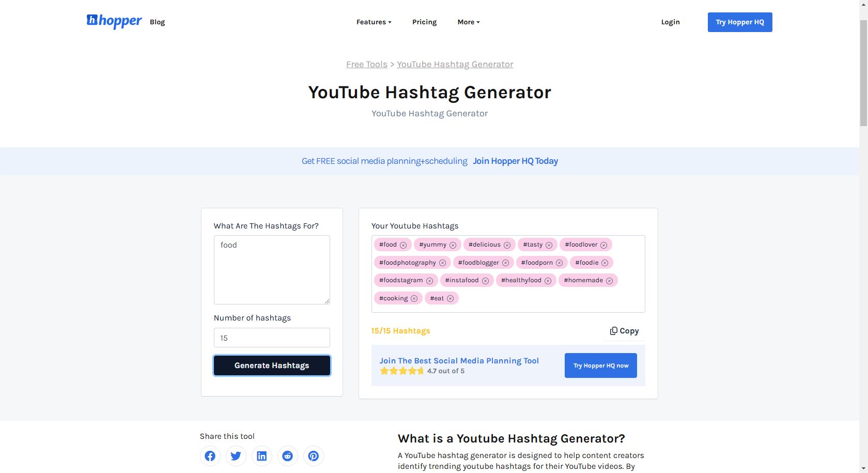Click the Hopper logo
Screen dimensions: 868x473
(114, 21)
